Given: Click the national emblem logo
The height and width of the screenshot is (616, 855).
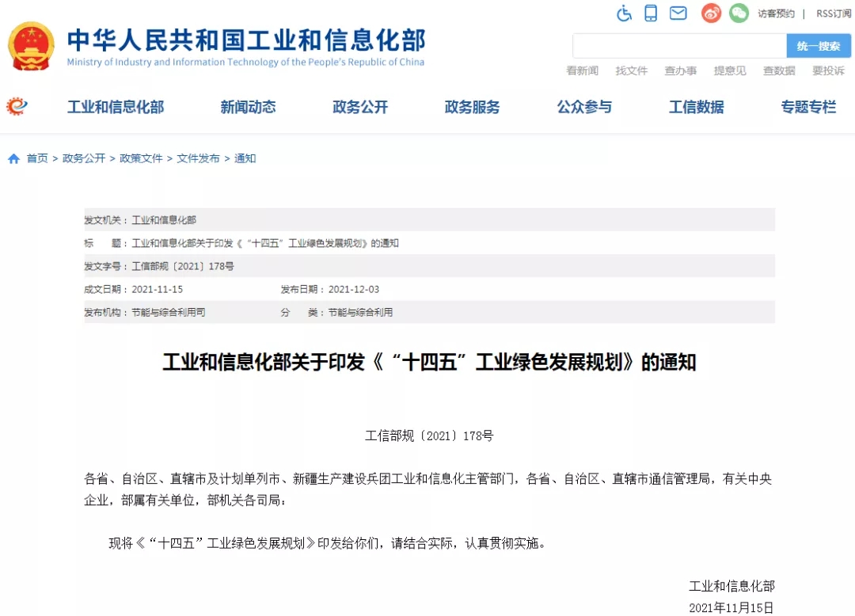Looking at the screenshot, I should coord(31,47).
